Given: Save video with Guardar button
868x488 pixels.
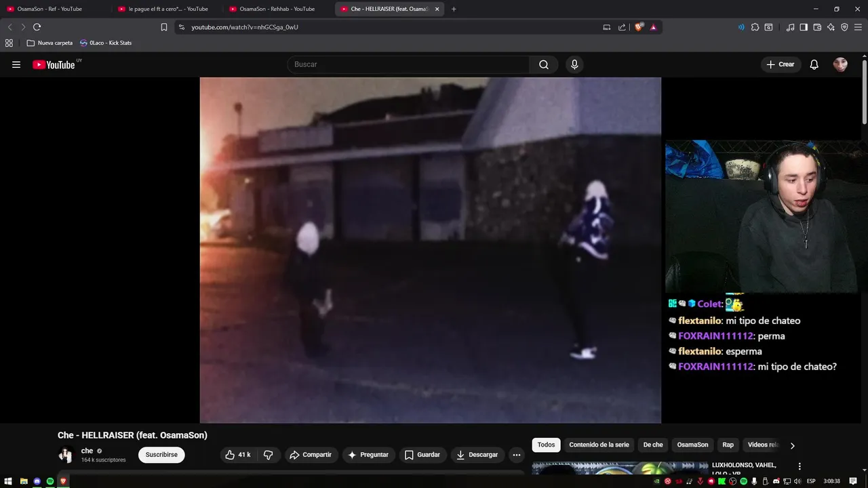Looking at the screenshot, I should pyautogui.click(x=422, y=455).
